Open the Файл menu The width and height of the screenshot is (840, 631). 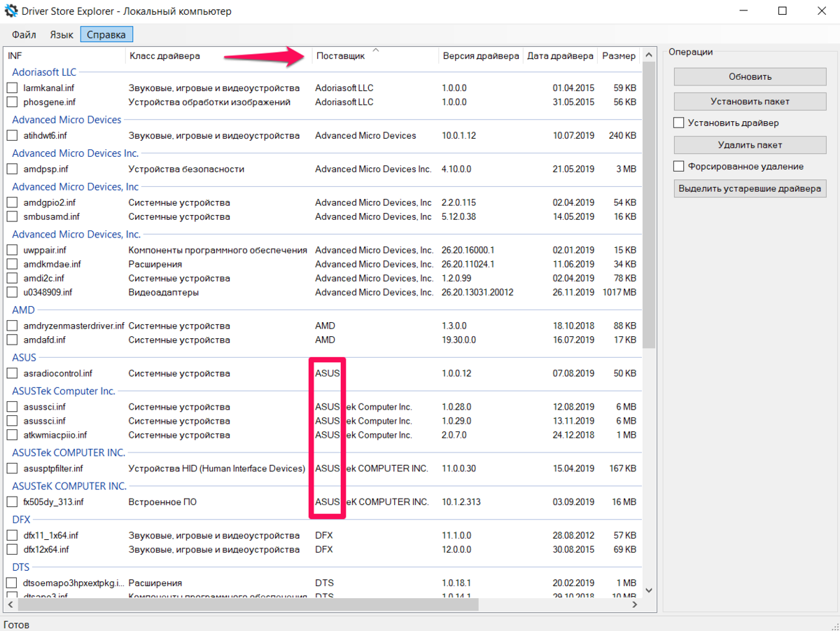[x=24, y=34]
